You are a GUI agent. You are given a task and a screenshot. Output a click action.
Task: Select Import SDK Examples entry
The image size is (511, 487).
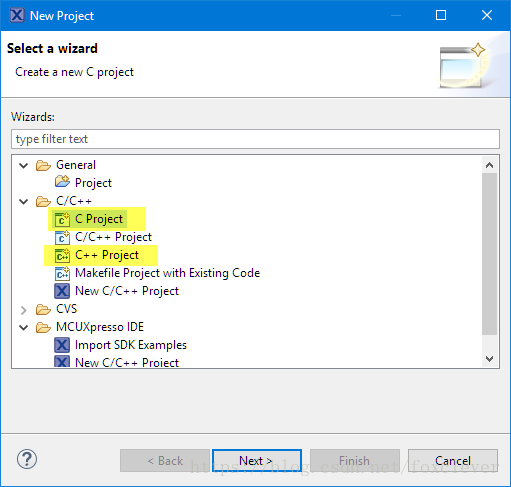point(131,345)
